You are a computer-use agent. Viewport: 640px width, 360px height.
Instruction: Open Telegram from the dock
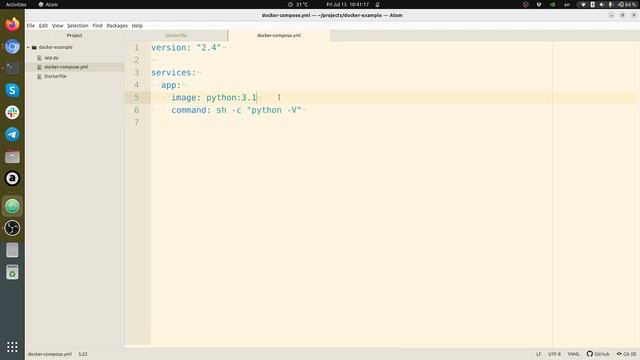tap(12, 134)
